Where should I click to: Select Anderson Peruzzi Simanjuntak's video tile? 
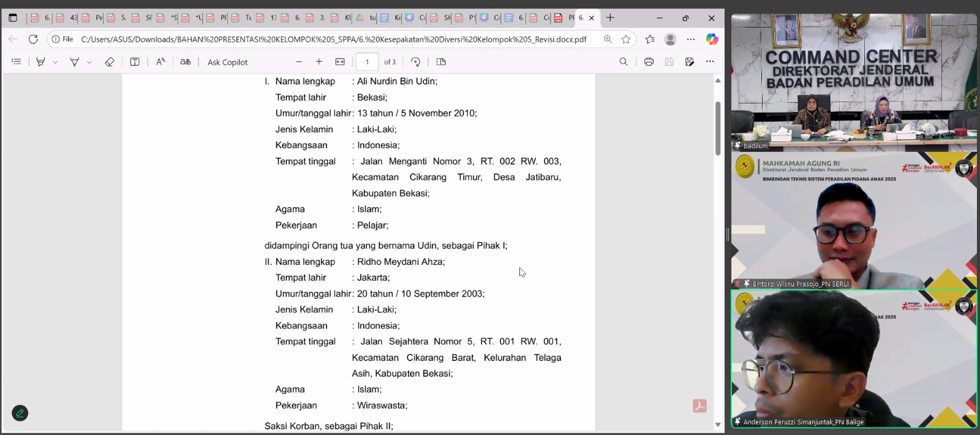(854, 359)
